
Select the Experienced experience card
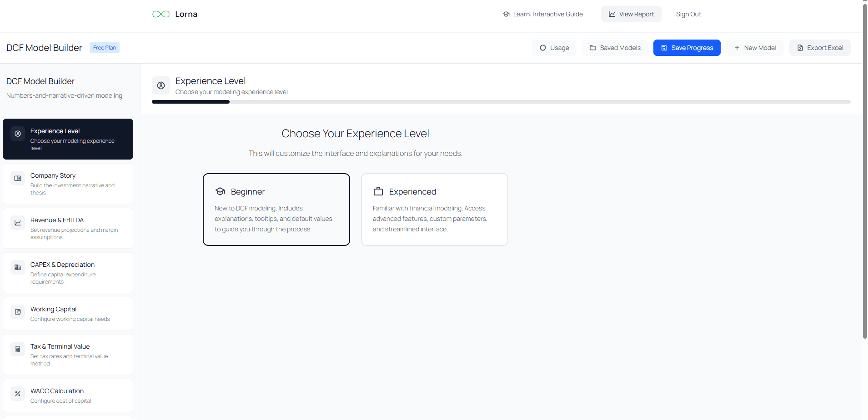(435, 210)
